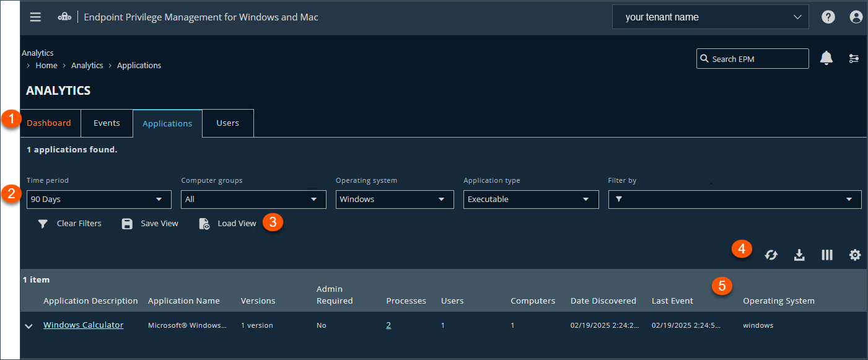Click the 'Microsoft® Windows…' application name cell
Screen dimensions: 868x360
187,325
